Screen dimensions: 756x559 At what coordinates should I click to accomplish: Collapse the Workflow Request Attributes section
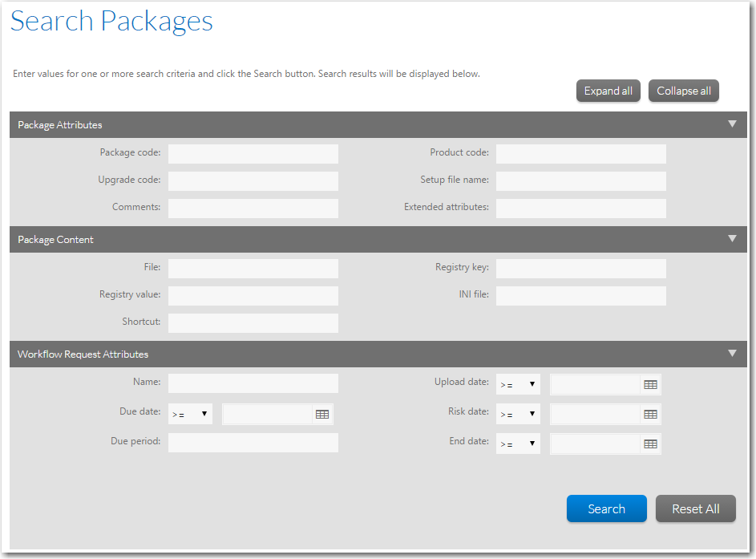[x=731, y=354]
